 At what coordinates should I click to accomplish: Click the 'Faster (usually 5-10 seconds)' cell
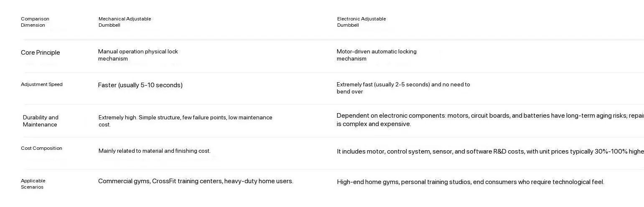click(x=140, y=85)
